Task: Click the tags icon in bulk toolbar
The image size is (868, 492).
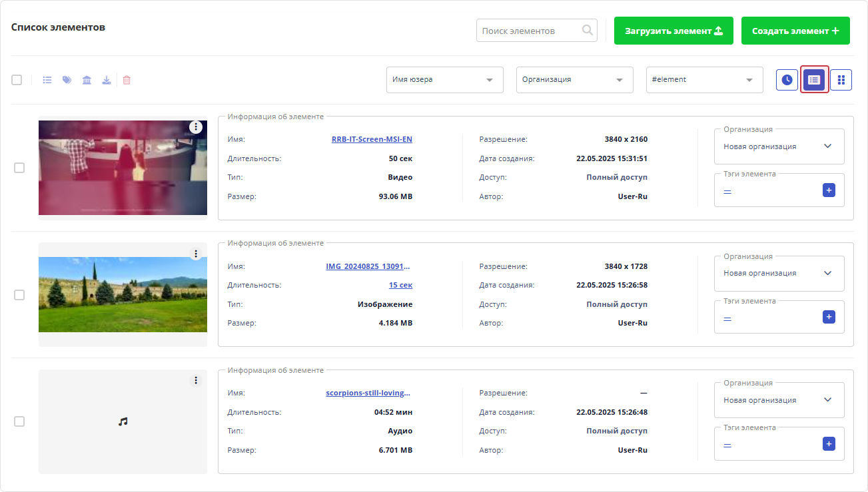Action: point(67,80)
